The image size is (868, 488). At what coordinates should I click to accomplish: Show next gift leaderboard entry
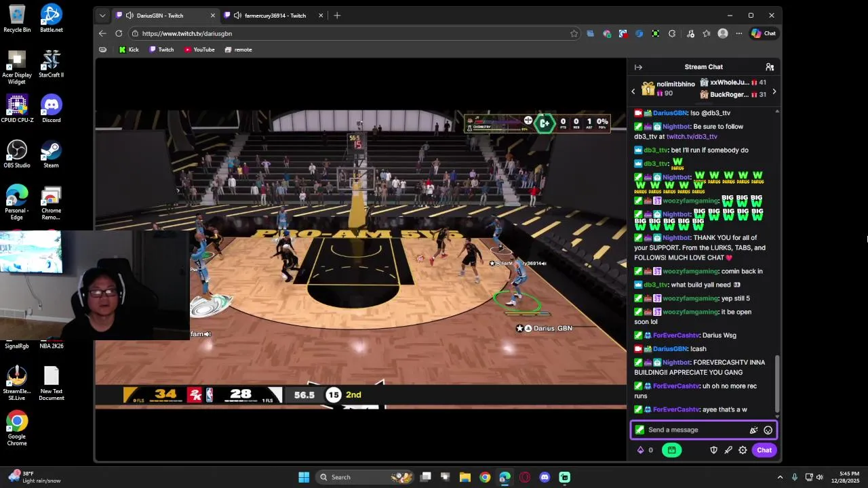(x=774, y=91)
